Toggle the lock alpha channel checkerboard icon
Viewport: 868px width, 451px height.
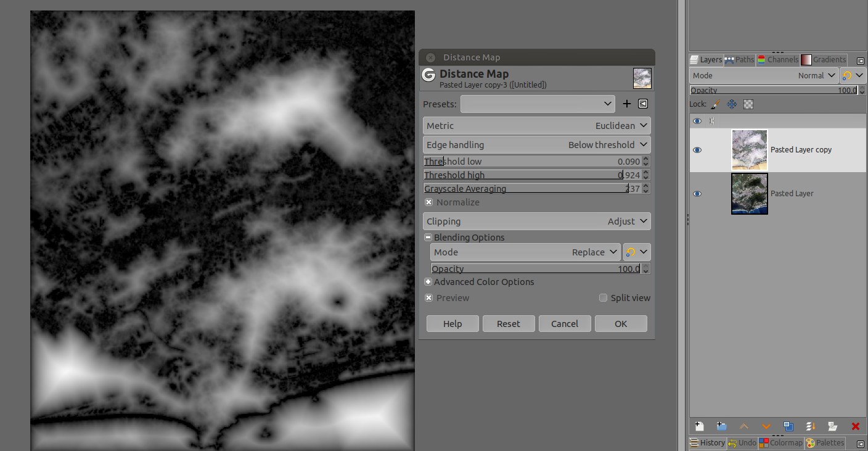(x=748, y=104)
